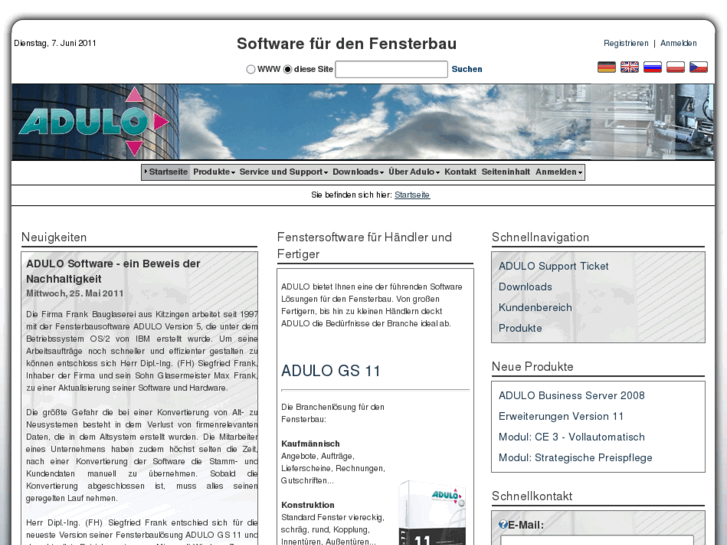Click the Startseite breadcrumb link

coord(412,195)
